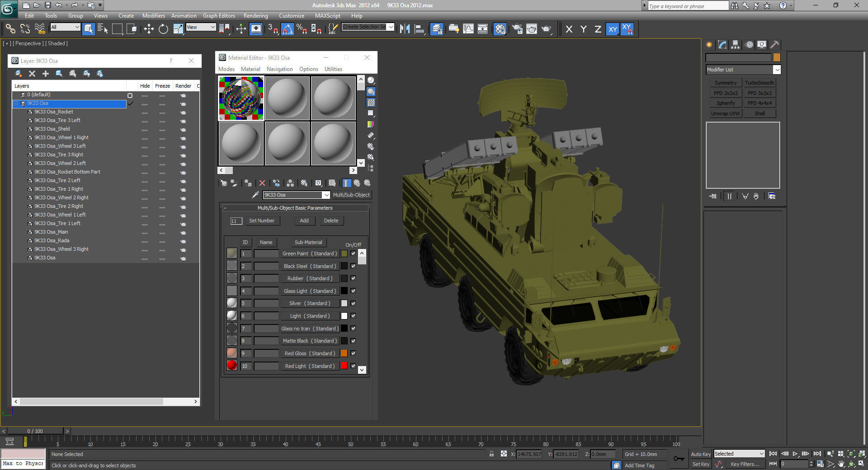Select the Select and Link tool
The height and width of the screenshot is (470, 868).
10,29
